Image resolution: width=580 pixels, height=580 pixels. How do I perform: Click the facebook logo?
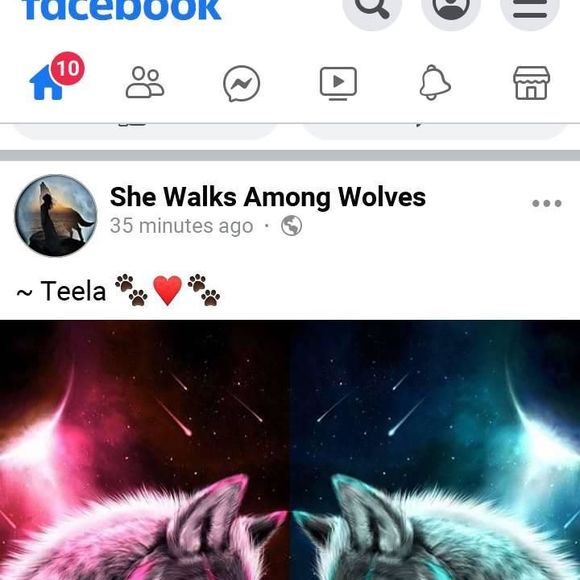tap(121, 9)
